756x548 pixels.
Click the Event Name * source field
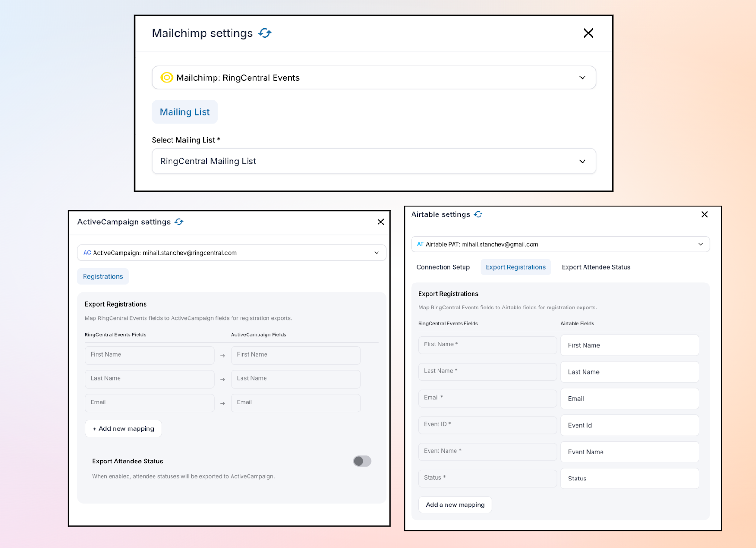click(x=488, y=452)
